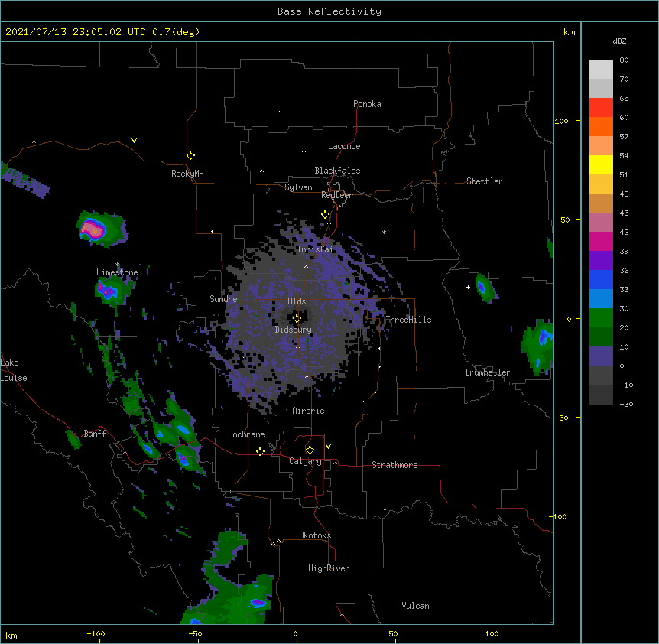The height and width of the screenshot is (644, 659).
Task: Select the Stettler city label
Action: coord(485,181)
